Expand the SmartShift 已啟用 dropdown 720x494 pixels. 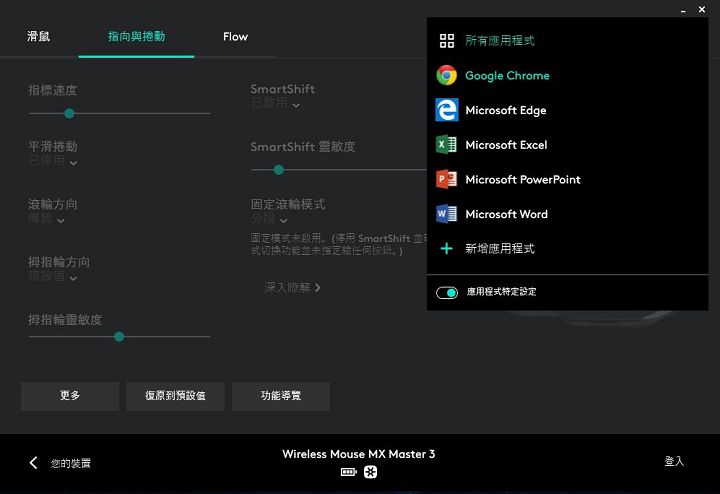tap(296, 106)
